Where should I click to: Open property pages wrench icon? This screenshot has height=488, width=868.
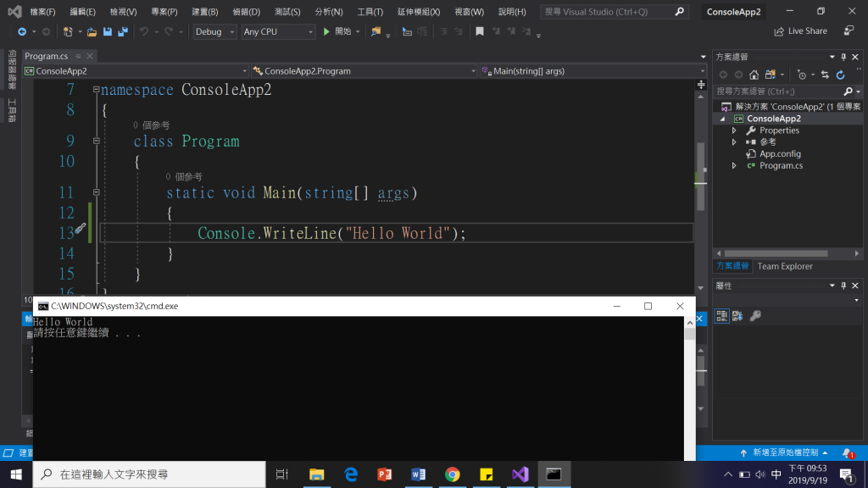pos(755,316)
